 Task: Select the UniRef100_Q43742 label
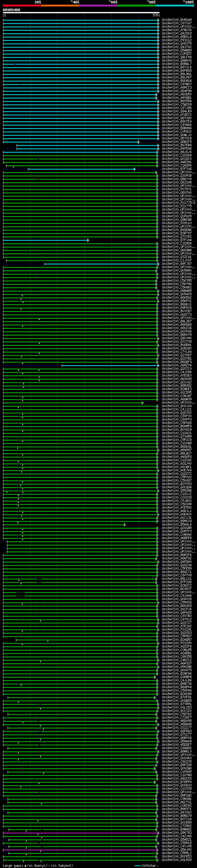point(176,47)
